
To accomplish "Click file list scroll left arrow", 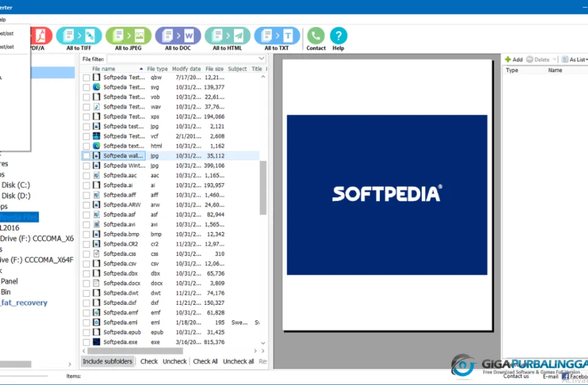I will click(84, 351).
